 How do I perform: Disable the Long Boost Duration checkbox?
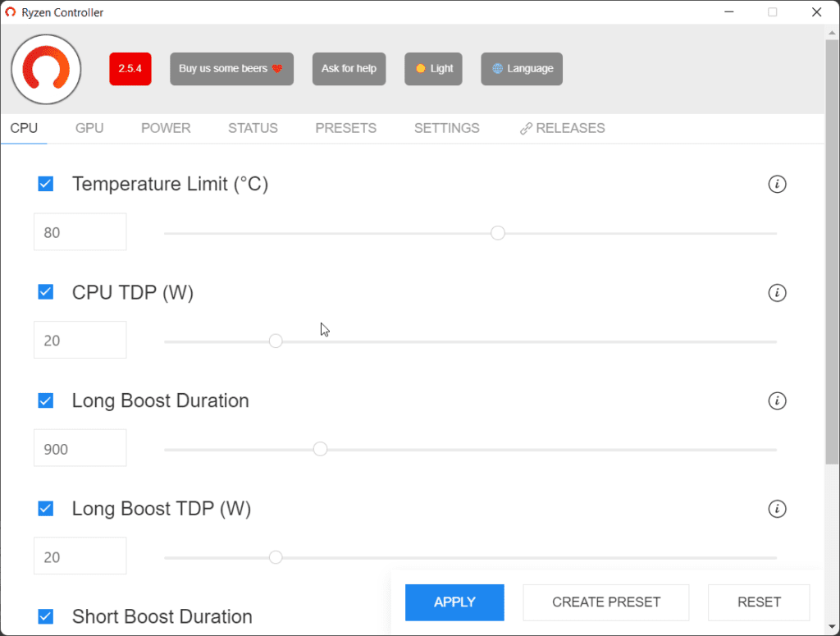pos(46,400)
